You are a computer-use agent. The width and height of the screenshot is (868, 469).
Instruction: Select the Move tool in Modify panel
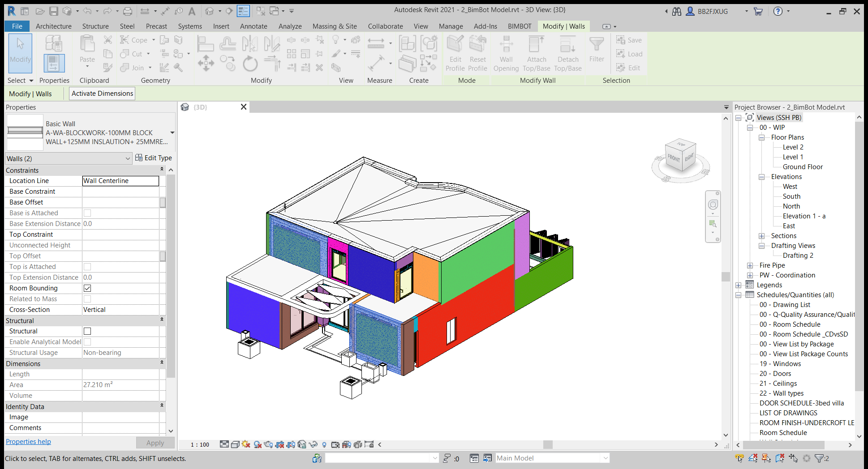click(x=206, y=63)
